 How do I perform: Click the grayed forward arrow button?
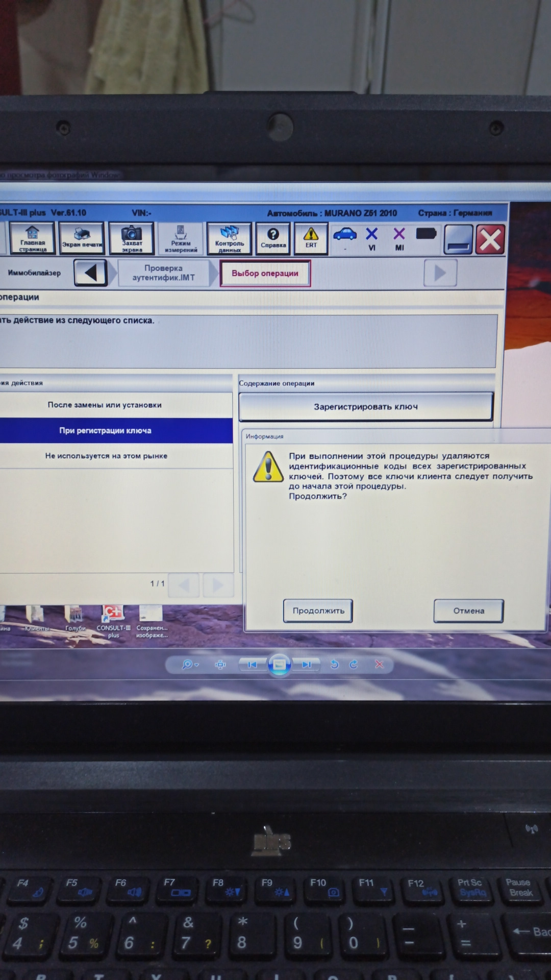pyautogui.click(x=440, y=273)
